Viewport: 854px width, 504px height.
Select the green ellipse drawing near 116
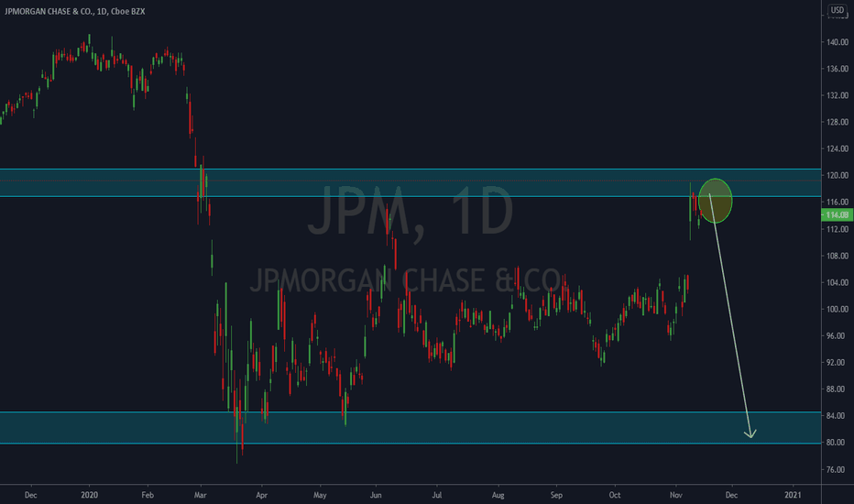click(x=715, y=201)
